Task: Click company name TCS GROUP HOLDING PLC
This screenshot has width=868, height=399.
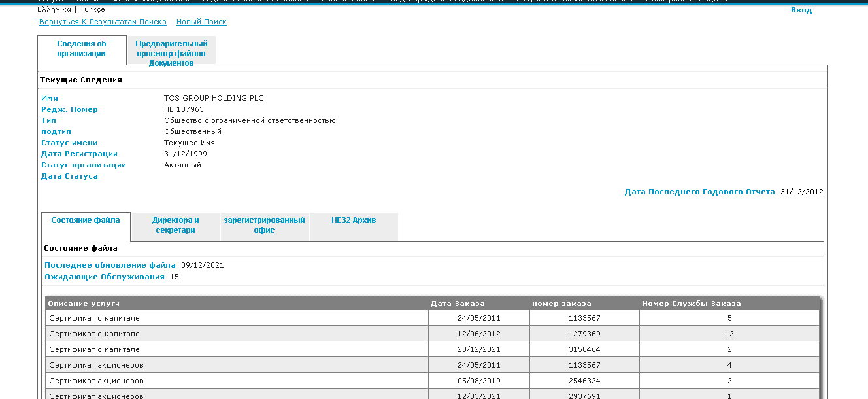Action: pos(214,98)
